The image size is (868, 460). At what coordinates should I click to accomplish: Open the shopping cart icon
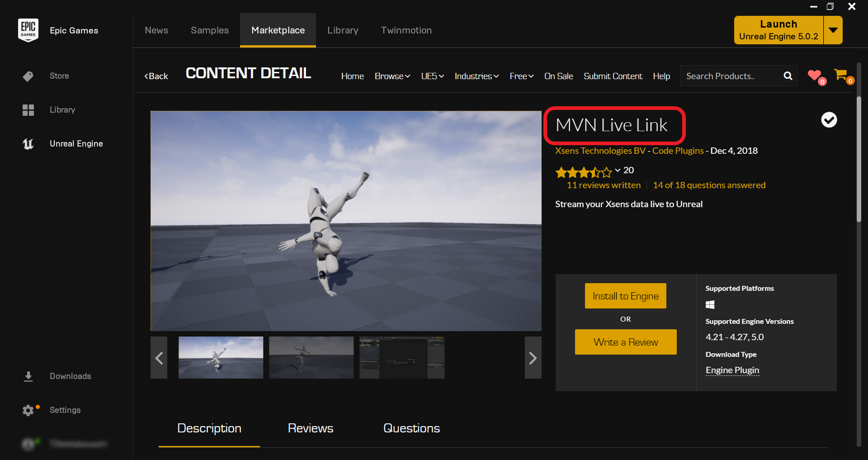coord(841,75)
